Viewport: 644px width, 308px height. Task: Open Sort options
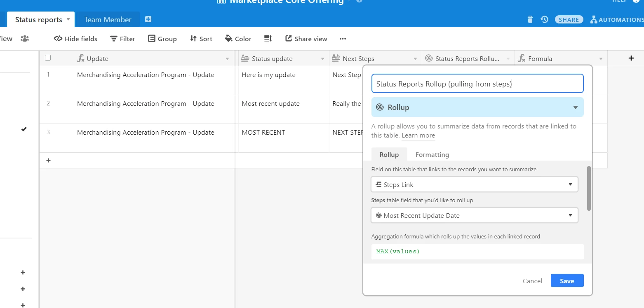click(x=201, y=39)
